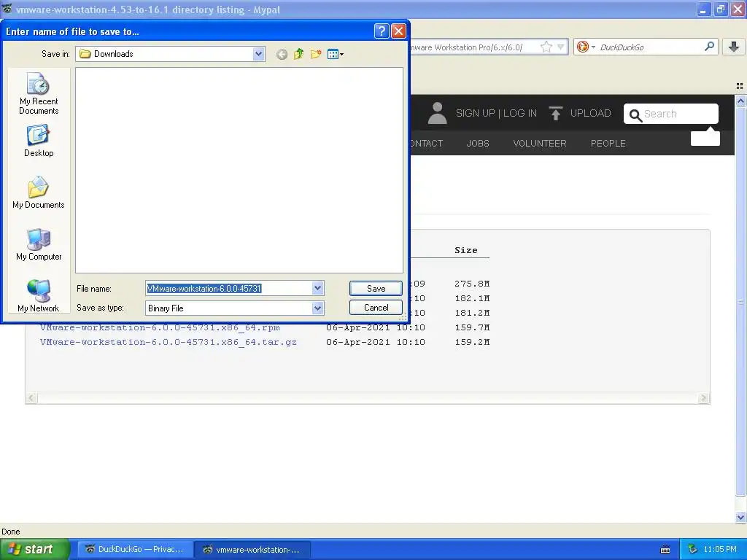This screenshot has width=747, height=560.
Task: Open VMware-workstation-6.0.0-45731.x86_64.tar.gz link
Action: pos(169,342)
